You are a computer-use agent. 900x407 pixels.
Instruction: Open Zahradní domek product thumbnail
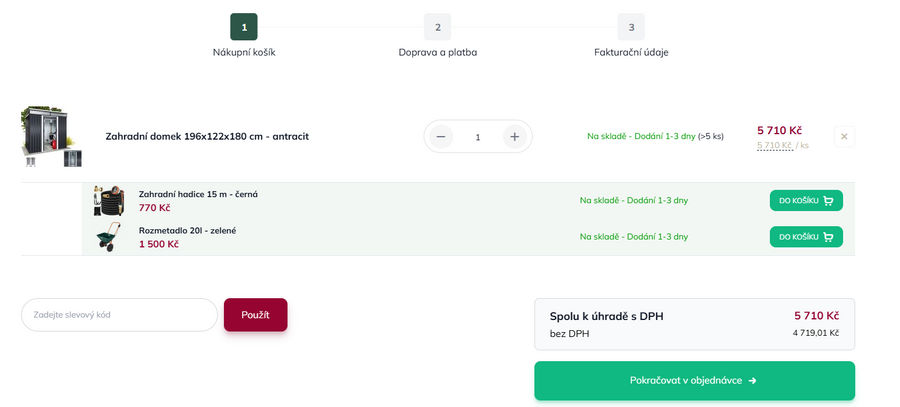coord(51,137)
